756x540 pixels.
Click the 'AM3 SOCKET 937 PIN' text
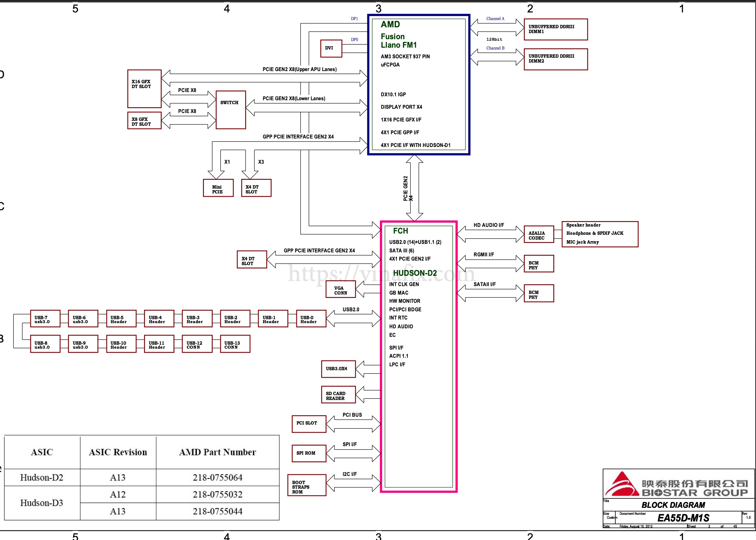point(405,56)
